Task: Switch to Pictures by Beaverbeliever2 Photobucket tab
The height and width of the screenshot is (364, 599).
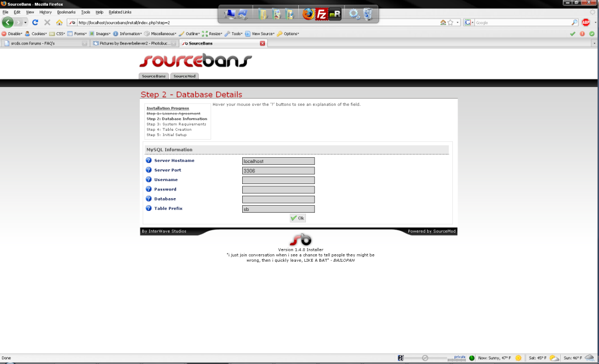Action: click(x=135, y=43)
